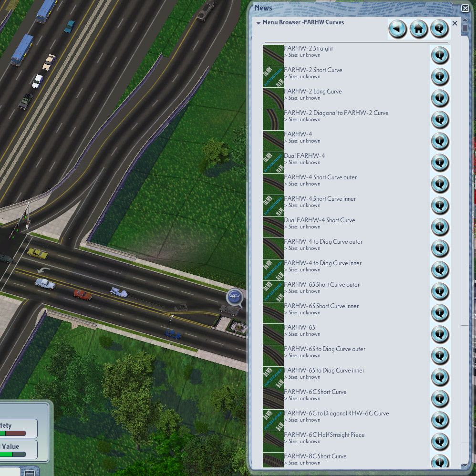The width and height of the screenshot is (476, 476).
Task: Click the scroll down arrow in News panel
Action: (465, 465)
